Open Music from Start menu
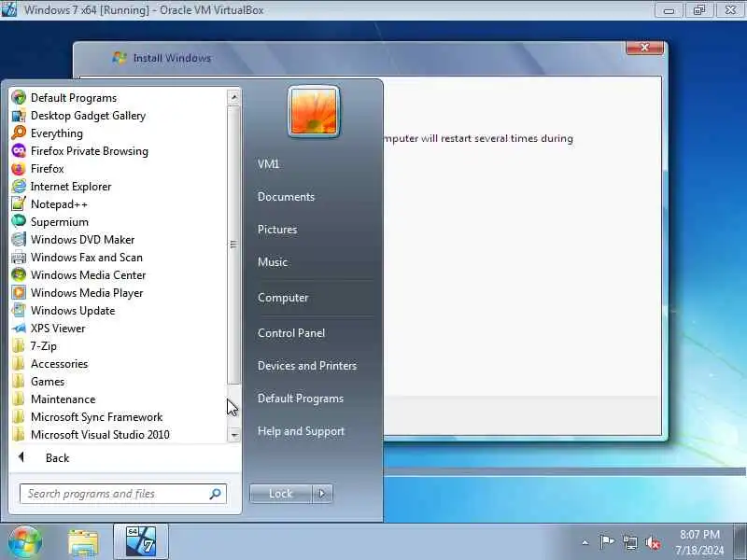The image size is (747, 560). click(x=273, y=262)
